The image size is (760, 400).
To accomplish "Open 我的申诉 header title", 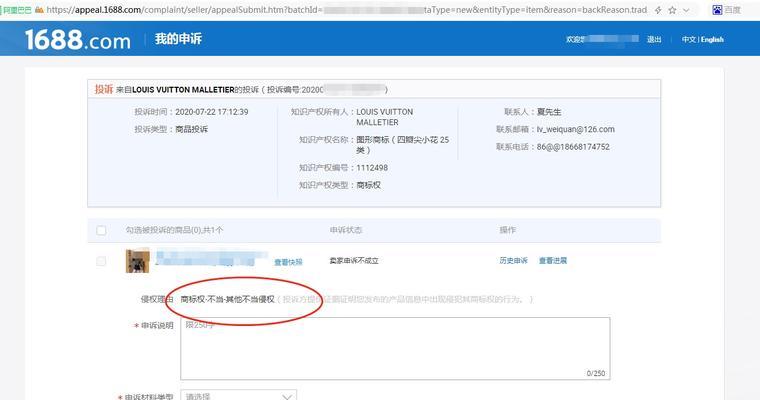I will coord(178,39).
